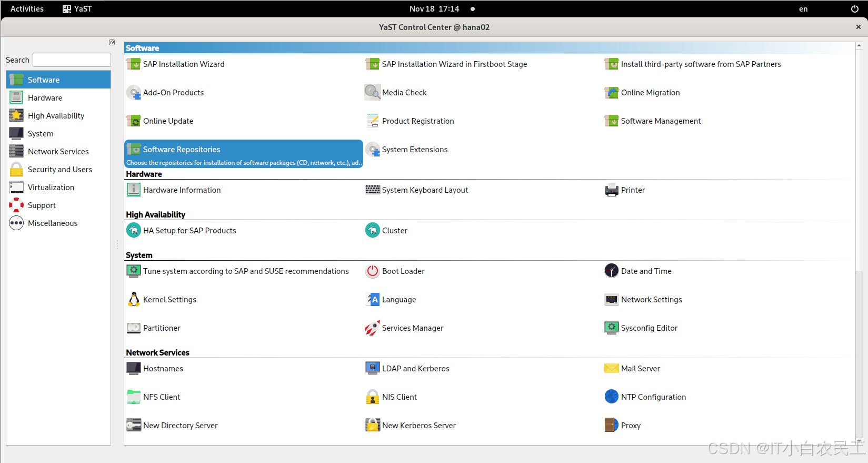Select the Hardware category in sidebar
Image resolution: width=868 pixels, height=463 pixels.
coord(58,98)
